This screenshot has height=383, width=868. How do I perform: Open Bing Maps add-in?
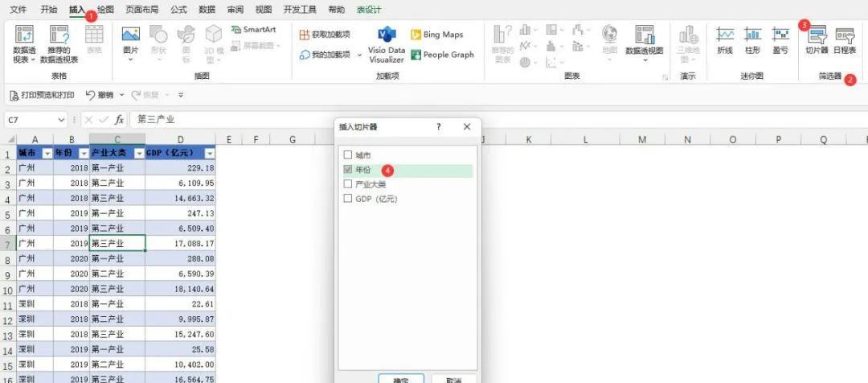(x=436, y=35)
